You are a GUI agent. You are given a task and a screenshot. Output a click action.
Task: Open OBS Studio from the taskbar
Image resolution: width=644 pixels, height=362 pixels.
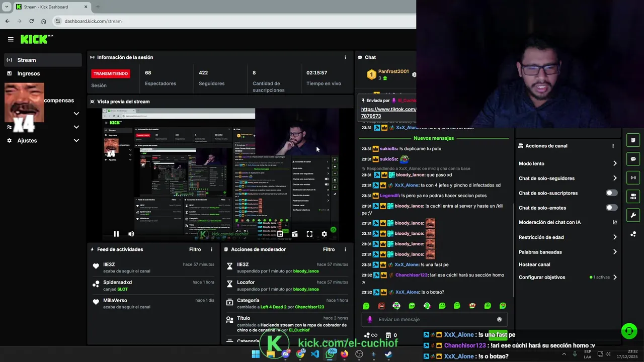[x=359, y=354]
